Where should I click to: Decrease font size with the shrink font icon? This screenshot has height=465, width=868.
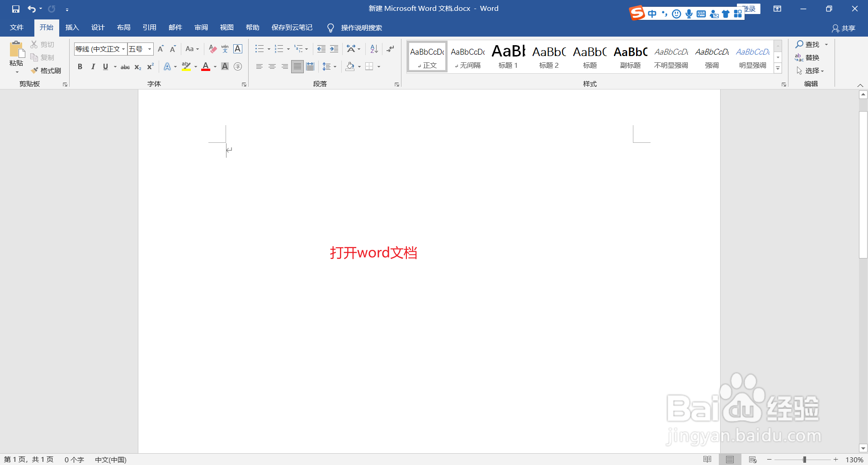point(173,49)
